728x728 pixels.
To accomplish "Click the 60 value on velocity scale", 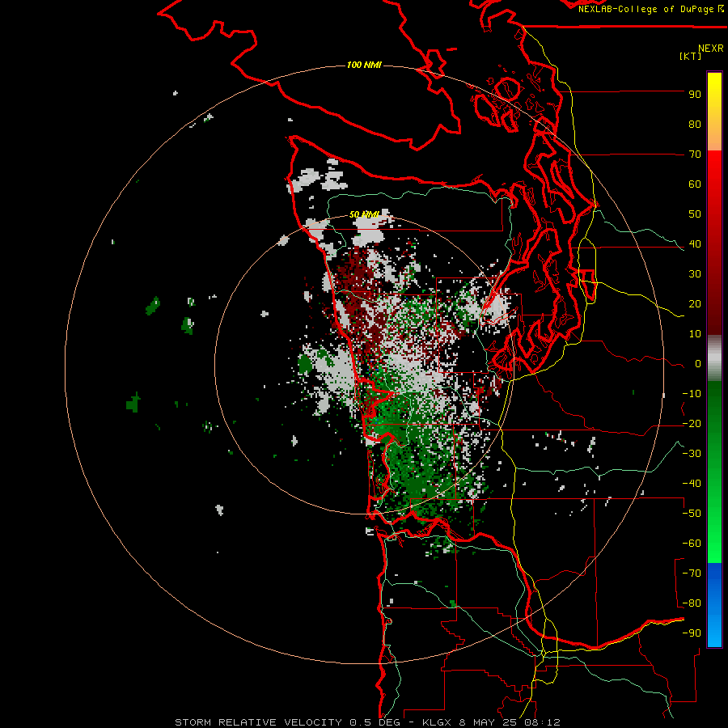I will (x=695, y=184).
